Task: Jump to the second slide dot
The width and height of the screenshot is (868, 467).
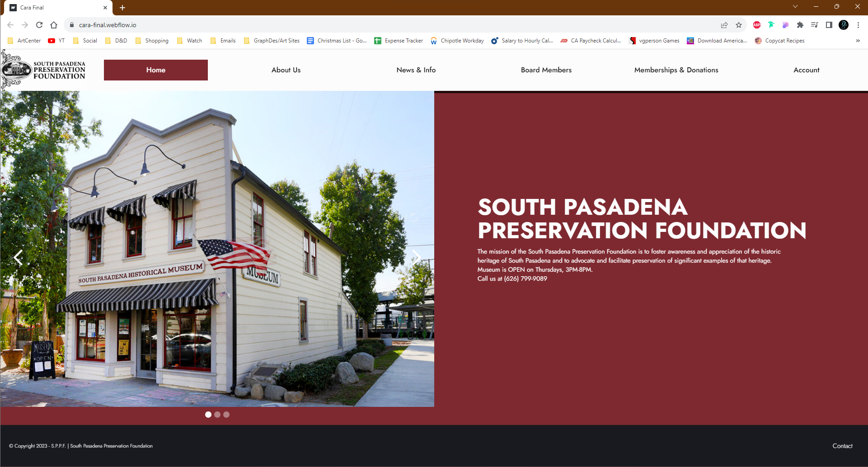Action: tap(217, 415)
